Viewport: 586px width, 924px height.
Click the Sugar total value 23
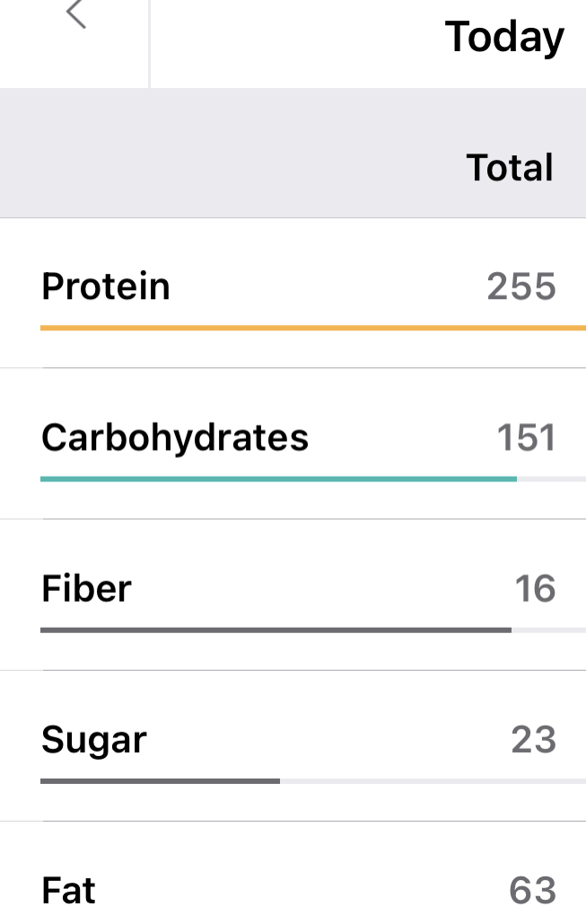tap(534, 740)
